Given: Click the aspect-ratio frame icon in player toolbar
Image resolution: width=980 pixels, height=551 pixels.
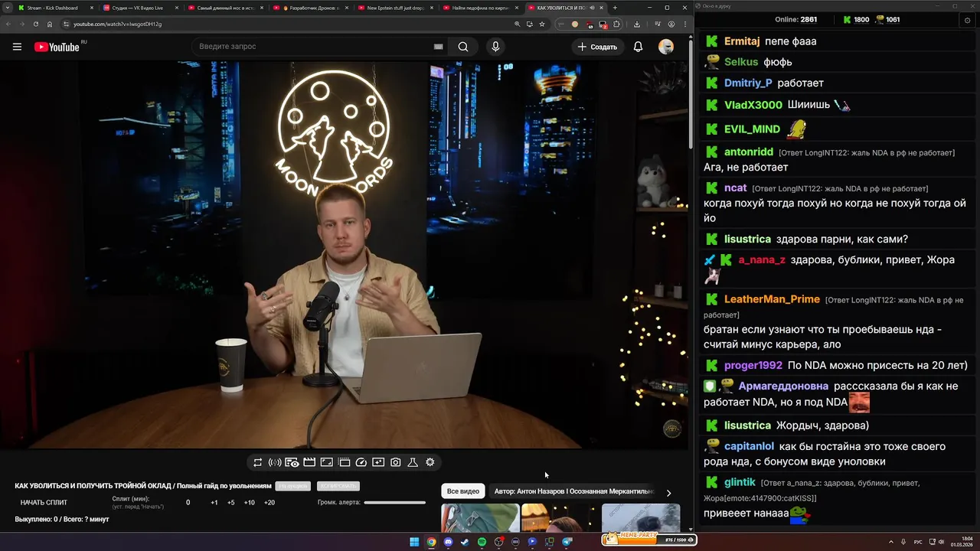Looking at the screenshot, I should click(x=326, y=462).
